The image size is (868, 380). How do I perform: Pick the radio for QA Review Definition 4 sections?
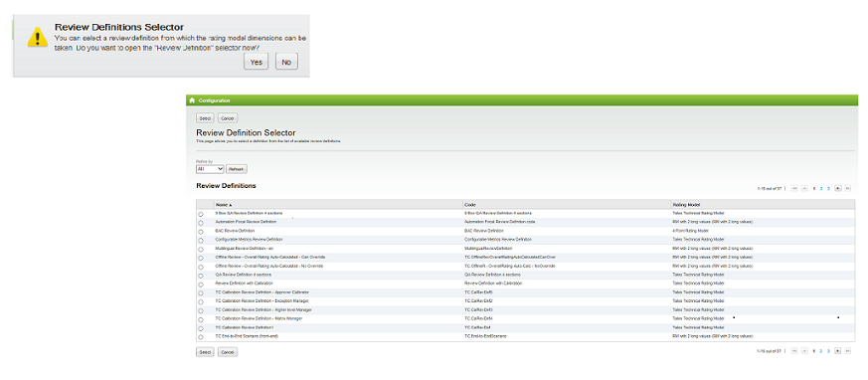[x=201, y=276]
